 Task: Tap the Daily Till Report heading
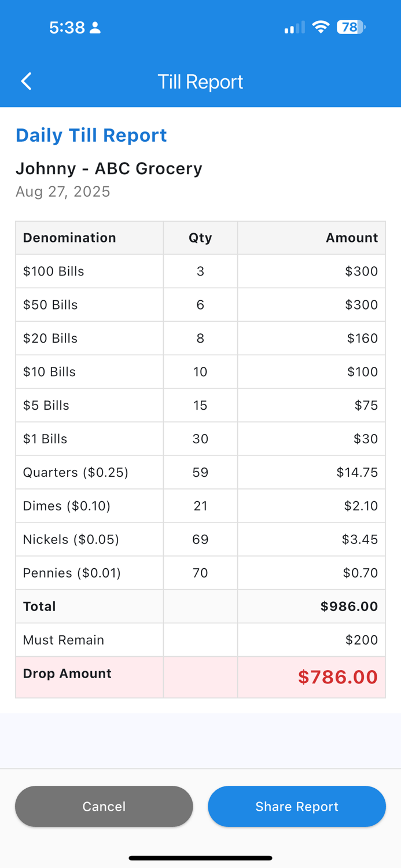[x=91, y=135]
